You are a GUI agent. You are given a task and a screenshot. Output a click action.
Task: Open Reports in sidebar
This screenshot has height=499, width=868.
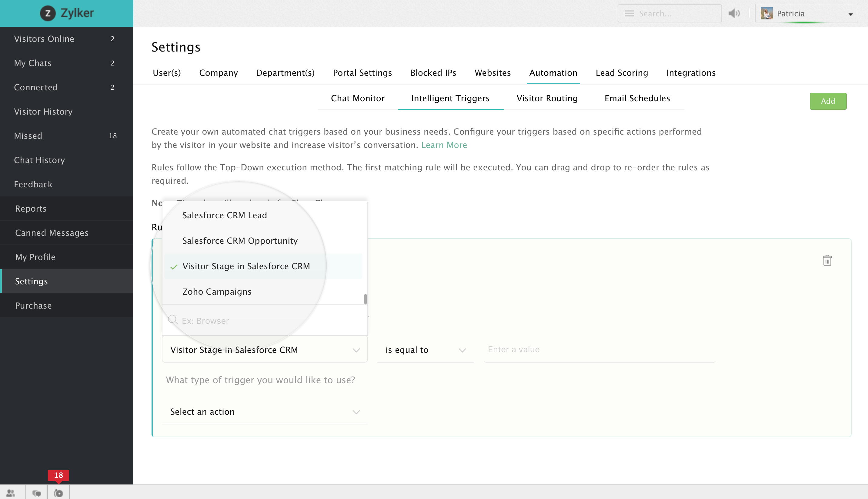click(x=66, y=208)
